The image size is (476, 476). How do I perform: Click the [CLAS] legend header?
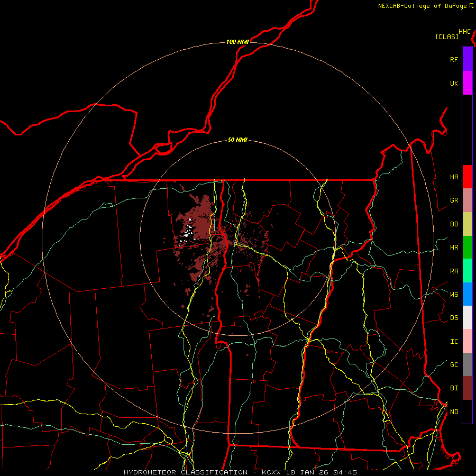click(x=447, y=36)
